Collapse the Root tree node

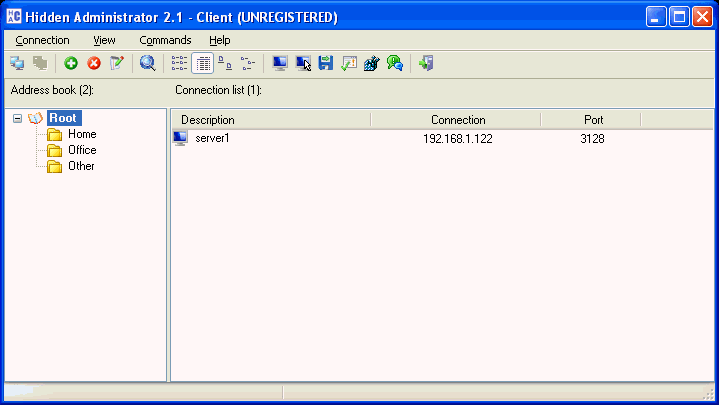coord(18,118)
